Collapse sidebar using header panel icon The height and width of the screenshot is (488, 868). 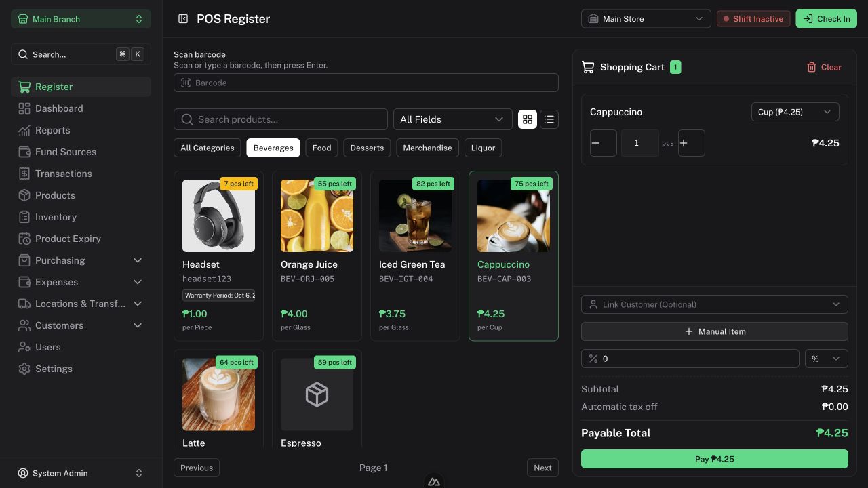(x=183, y=19)
